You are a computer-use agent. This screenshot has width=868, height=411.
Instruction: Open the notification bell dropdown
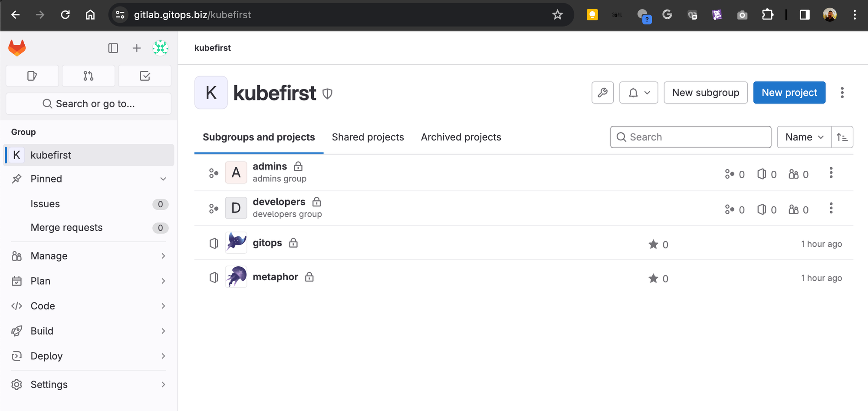coord(639,93)
